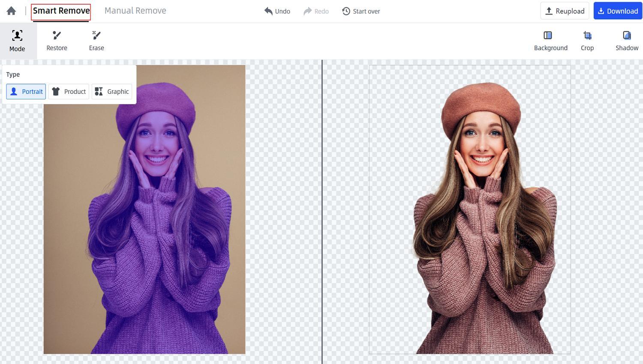
Task: Click the Home icon
Action: coord(12,11)
